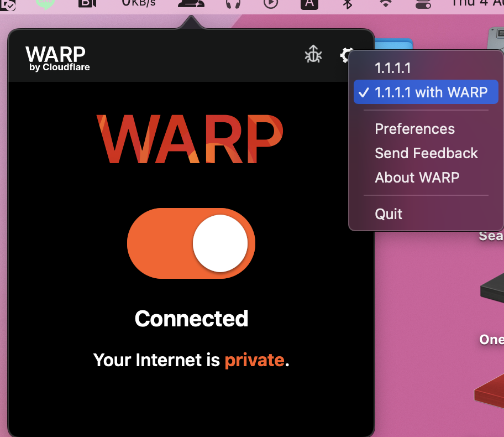Select the plain 1.1.1.1 mode
The height and width of the screenshot is (437, 504).
(426, 68)
